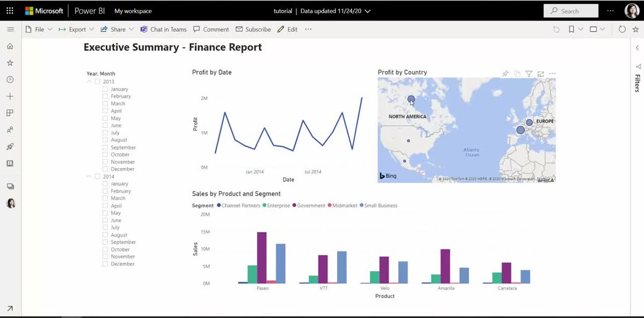644x318 pixels.
Task: Check January under 2013
Action: 106,89
